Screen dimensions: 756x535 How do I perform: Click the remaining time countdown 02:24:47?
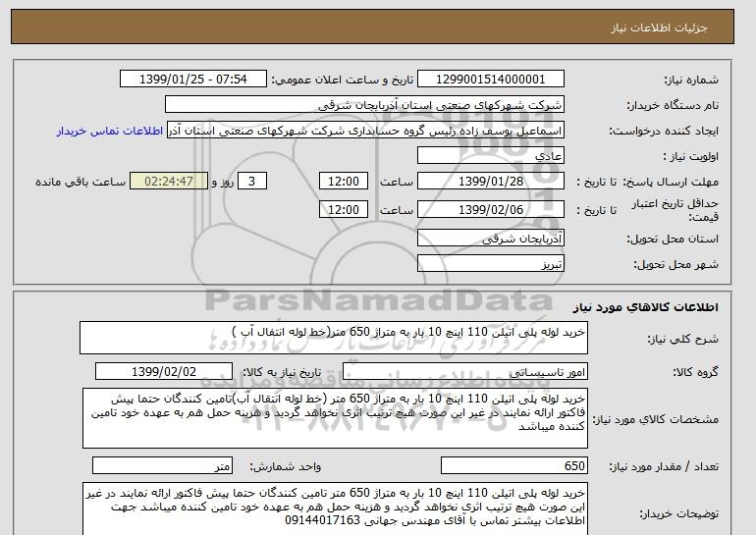click(x=169, y=182)
